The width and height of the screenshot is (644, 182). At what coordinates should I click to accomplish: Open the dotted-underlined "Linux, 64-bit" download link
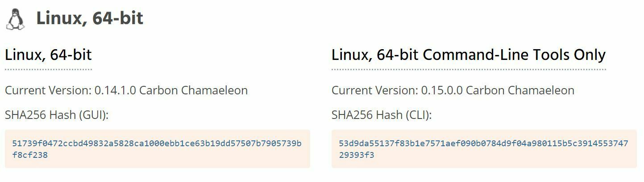(x=48, y=55)
